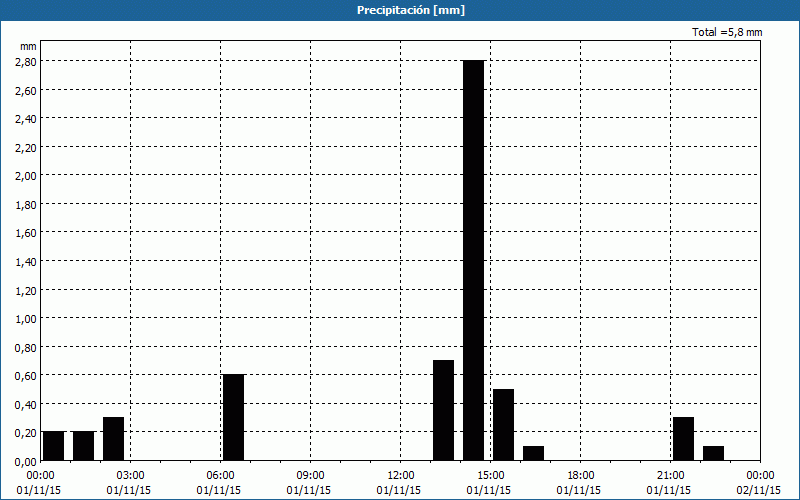
Task: Click the 0,20 y-axis value
Action: click(x=27, y=433)
